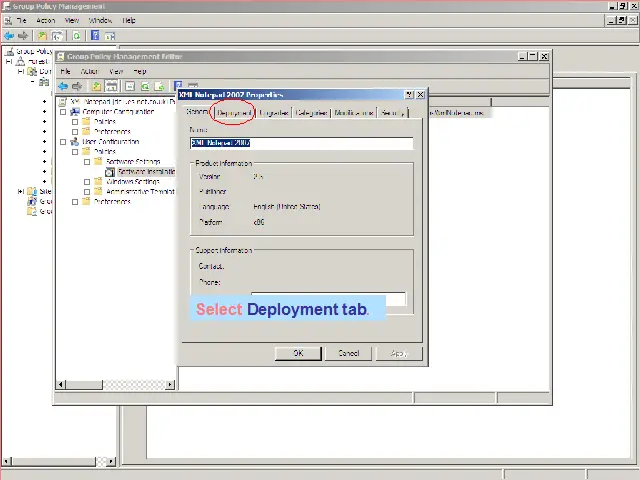Collapse the User Configuration node

63,142
